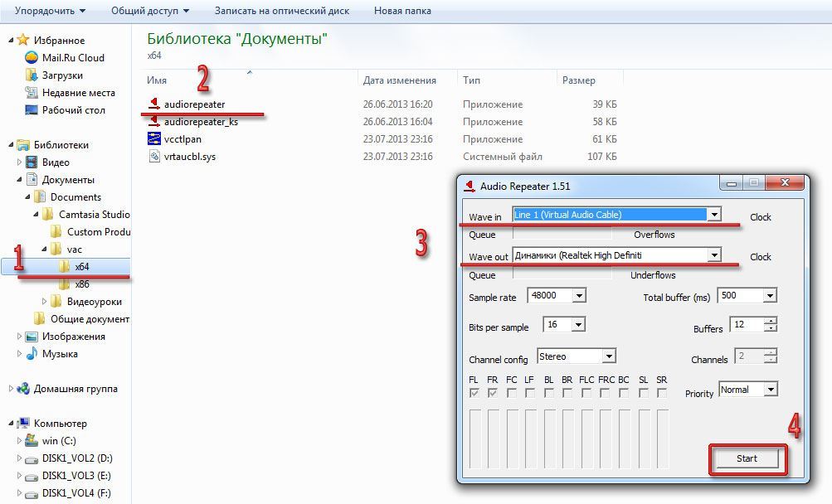Open the Wave out device dropdown
This screenshot has width=832, height=504.
point(713,255)
